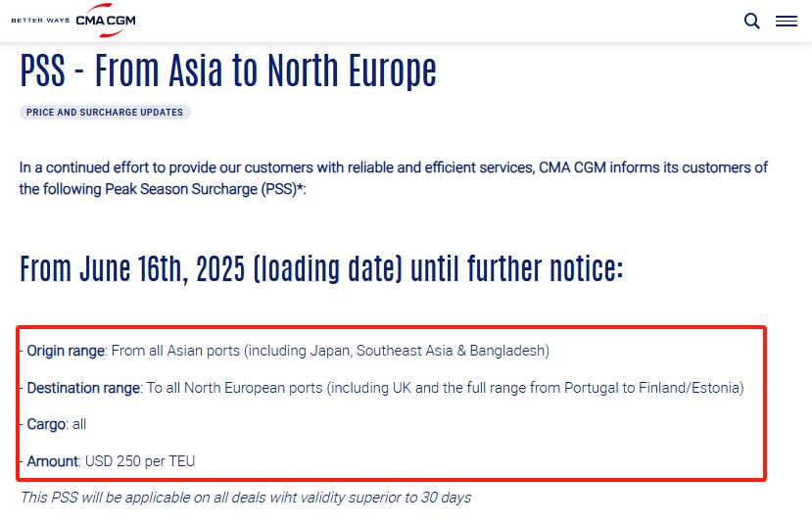Image resolution: width=812 pixels, height=524 pixels.
Task: Click the To all North European ports text
Action: pyautogui.click(x=235, y=388)
